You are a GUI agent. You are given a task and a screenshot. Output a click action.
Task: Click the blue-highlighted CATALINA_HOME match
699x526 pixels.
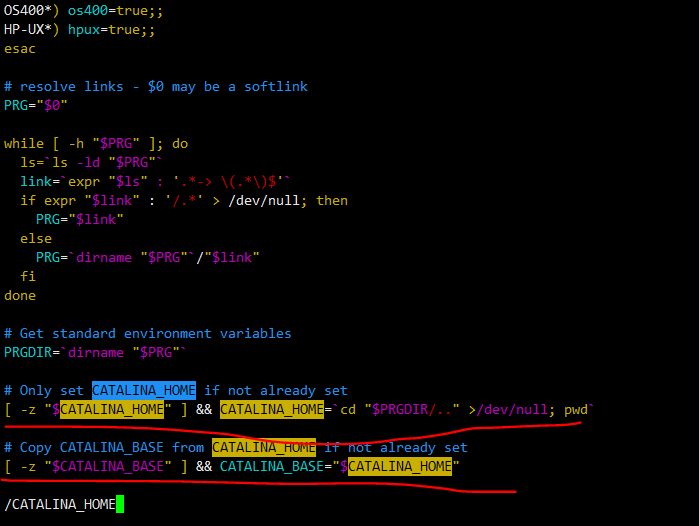click(144, 390)
